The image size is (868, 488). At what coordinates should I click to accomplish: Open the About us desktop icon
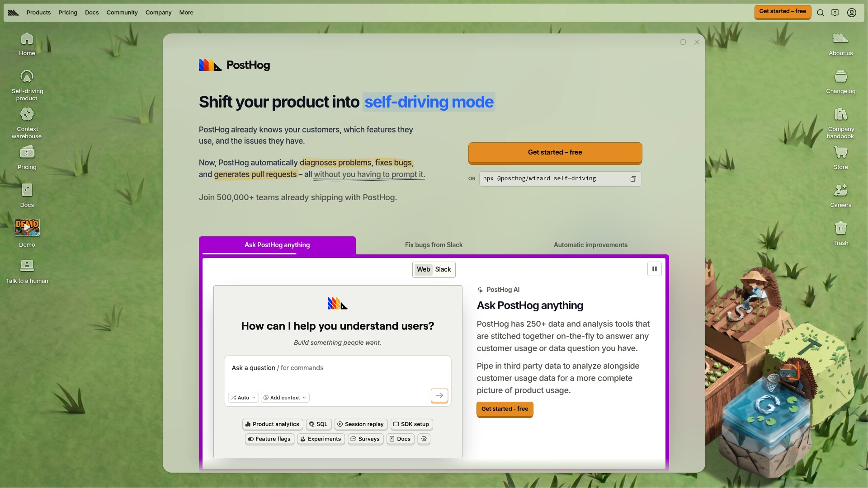coord(841,44)
